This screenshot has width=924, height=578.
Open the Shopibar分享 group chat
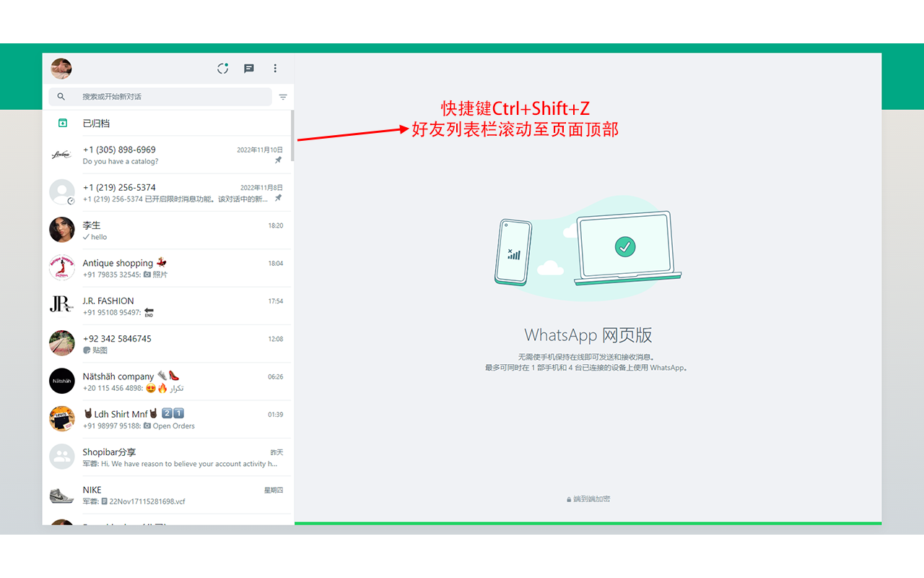point(167,457)
